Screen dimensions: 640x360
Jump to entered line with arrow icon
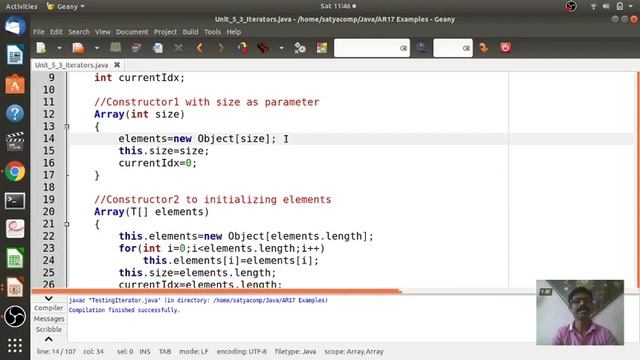tap(484, 48)
